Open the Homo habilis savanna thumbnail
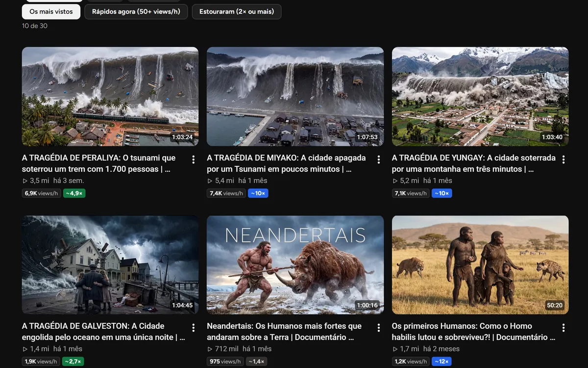The width and height of the screenshot is (588, 368). point(480,265)
